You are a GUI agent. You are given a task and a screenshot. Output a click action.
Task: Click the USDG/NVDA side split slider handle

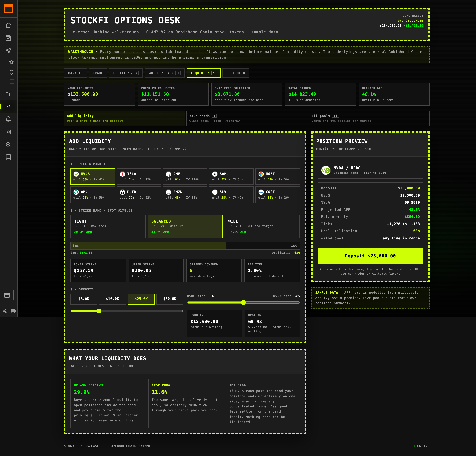pyautogui.click(x=243, y=302)
